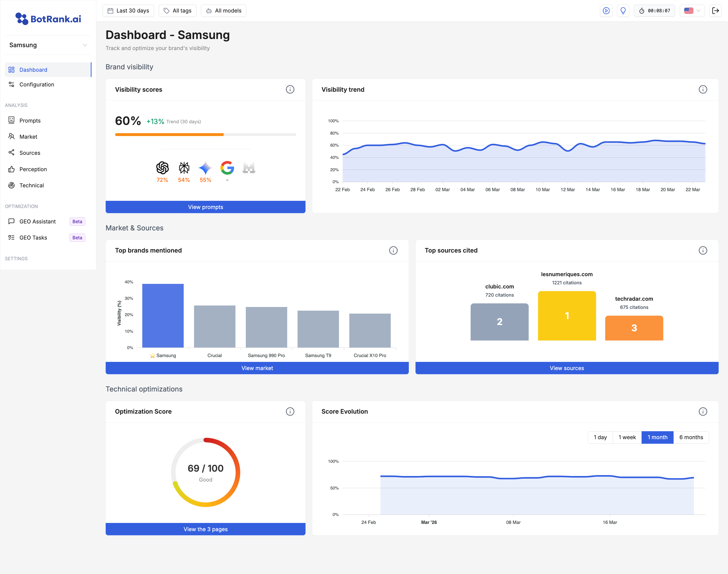Click the View prompts button
728x574 pixels.
[x=205, y=207]
